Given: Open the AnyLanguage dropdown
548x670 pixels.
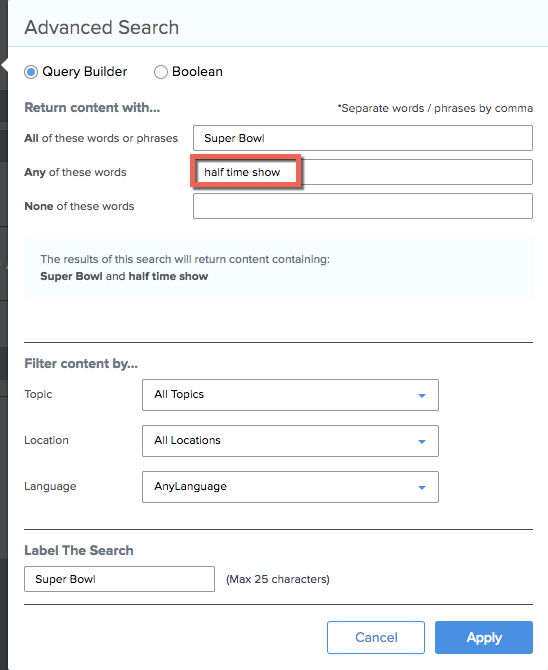Looking at the screenshot, I should click(290, 487).
